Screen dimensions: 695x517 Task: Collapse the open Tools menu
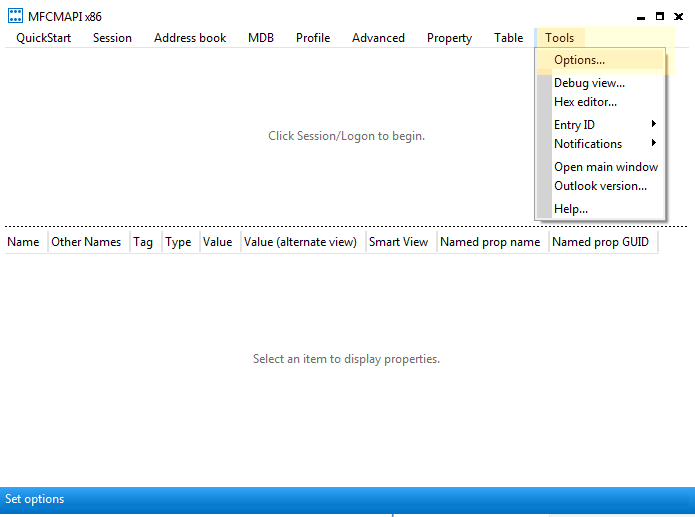(x=559, y=38)
